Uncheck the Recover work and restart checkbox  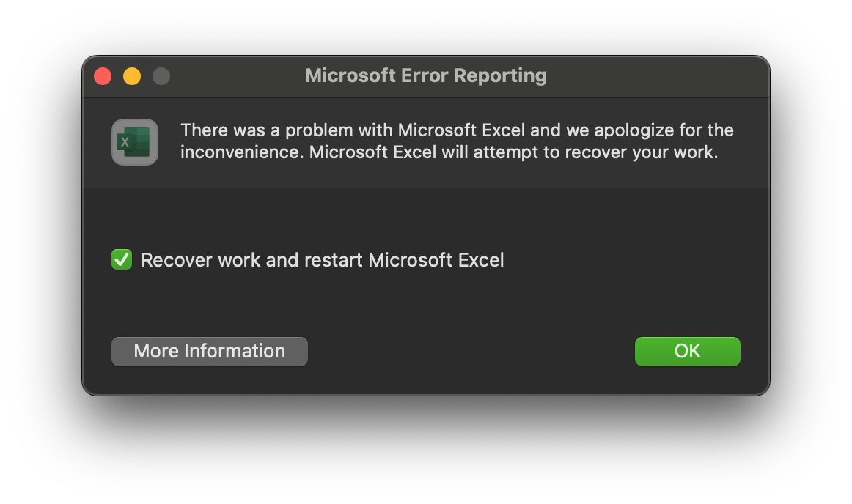[122, 260]
